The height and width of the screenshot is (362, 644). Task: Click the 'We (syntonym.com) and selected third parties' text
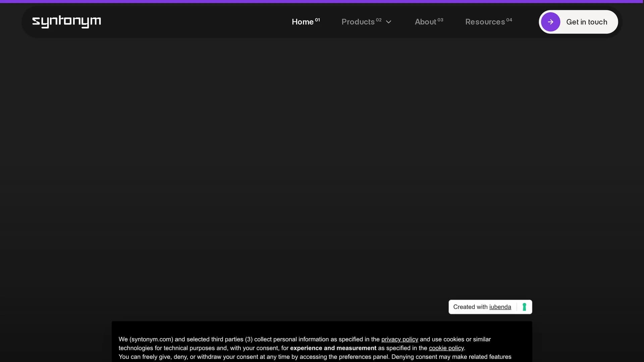[x=181, y=339]
